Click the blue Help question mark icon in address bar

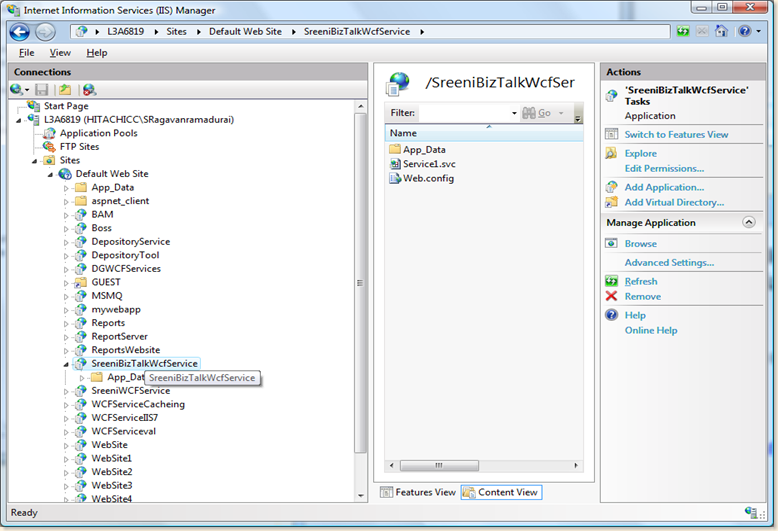click(744, 31)
